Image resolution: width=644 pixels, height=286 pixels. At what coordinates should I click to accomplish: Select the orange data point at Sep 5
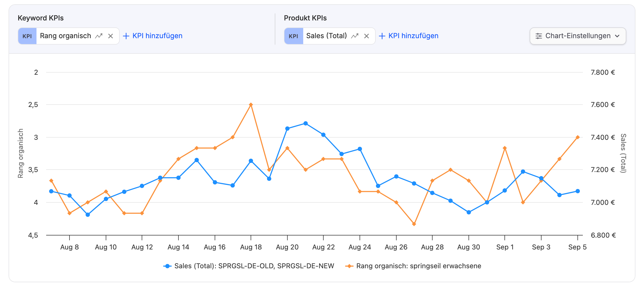pos(577,137)
